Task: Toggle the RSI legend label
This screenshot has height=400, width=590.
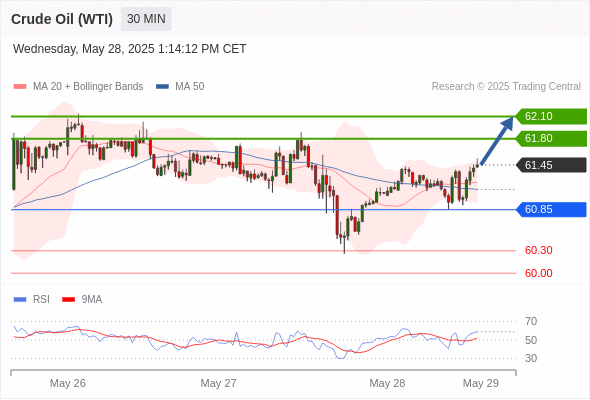Action: pyautogui.click(x=41, y=300)
